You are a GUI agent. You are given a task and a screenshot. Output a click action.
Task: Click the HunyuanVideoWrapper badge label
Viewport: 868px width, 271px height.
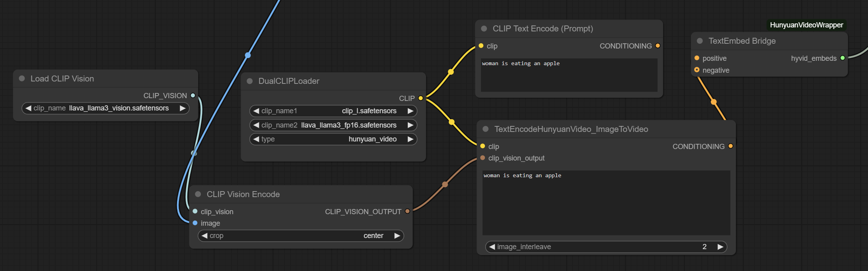tap(806, 25)
